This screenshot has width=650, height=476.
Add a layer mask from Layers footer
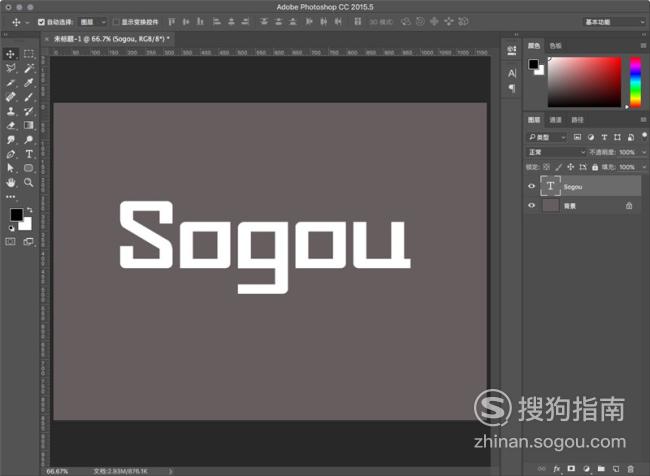click(571, 469)
